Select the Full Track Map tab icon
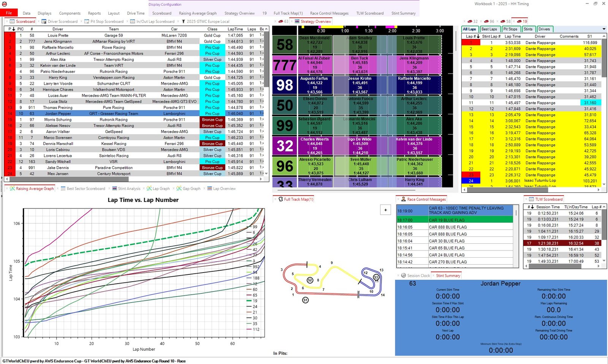This screenshot has width=608, height=364. (x=280, y=199)
